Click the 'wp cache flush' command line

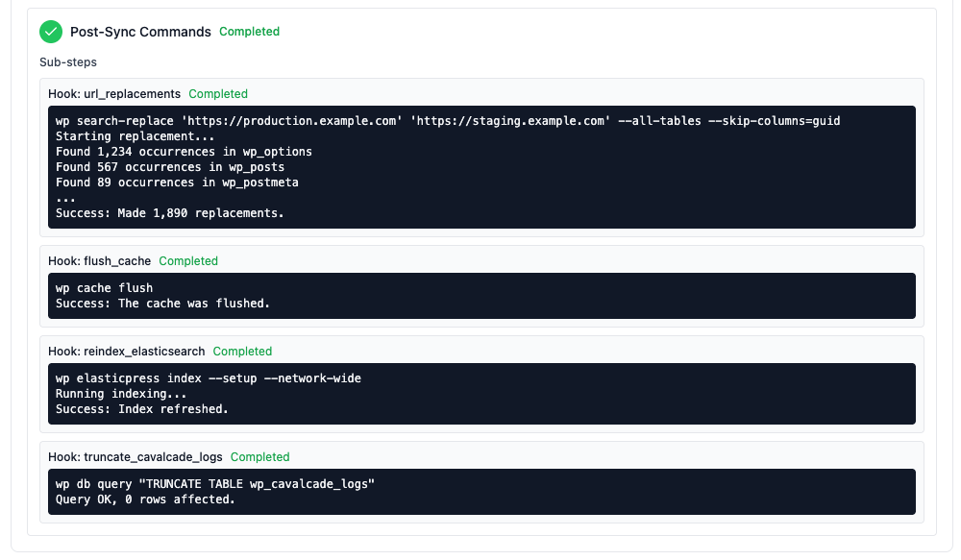(x=104, y=288)
